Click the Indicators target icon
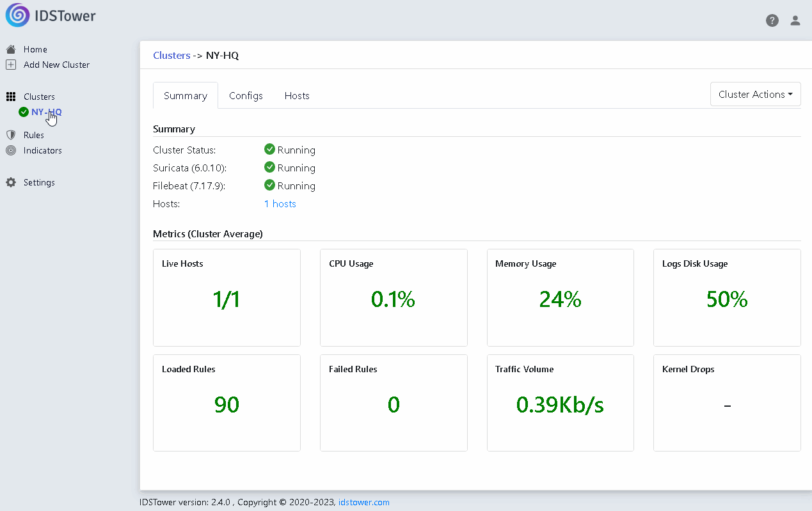The width and height of the screenshot is (812, 511). (11, 150)
